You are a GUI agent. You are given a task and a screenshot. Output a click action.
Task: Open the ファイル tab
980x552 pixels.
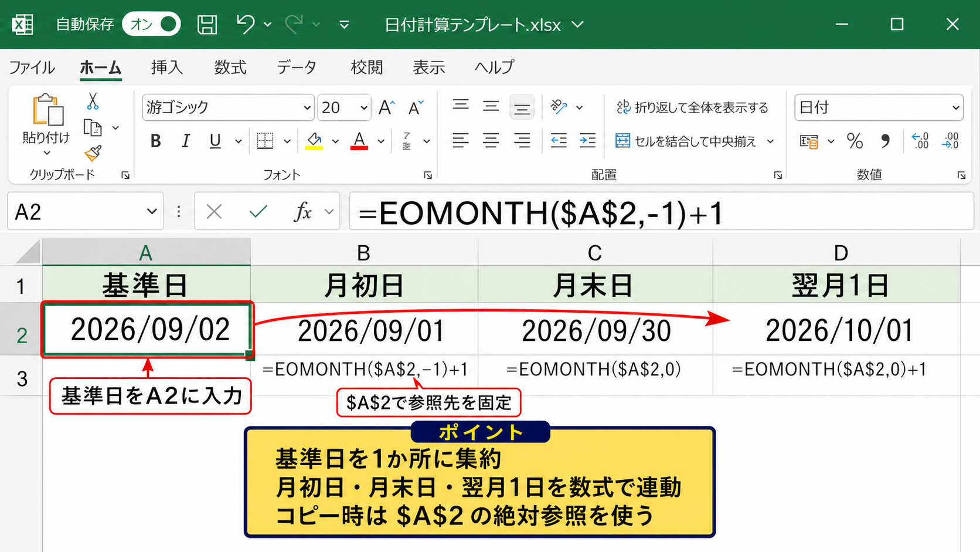pos(32,67)
